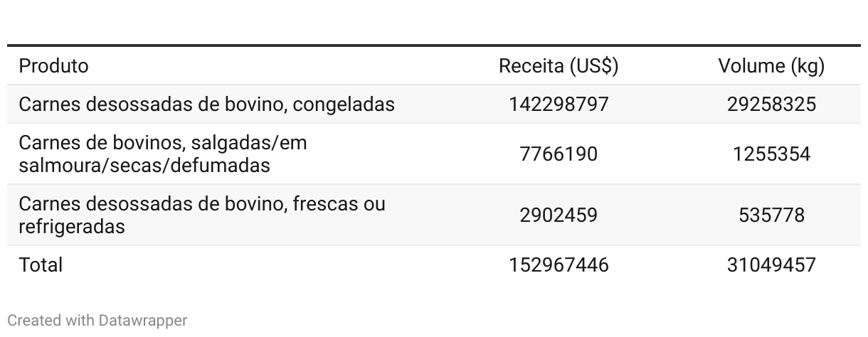Click total volume value 31049457

pos(771,265)
